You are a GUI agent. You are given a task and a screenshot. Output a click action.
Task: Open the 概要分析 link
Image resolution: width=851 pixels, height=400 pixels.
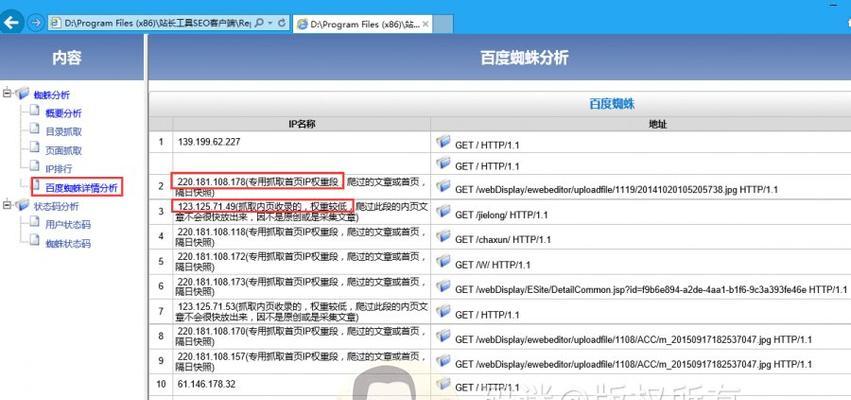(63, 113)
